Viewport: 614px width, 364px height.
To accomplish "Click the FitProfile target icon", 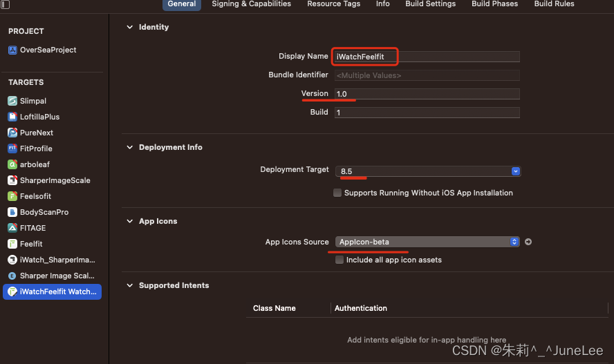I will point(12,149).
